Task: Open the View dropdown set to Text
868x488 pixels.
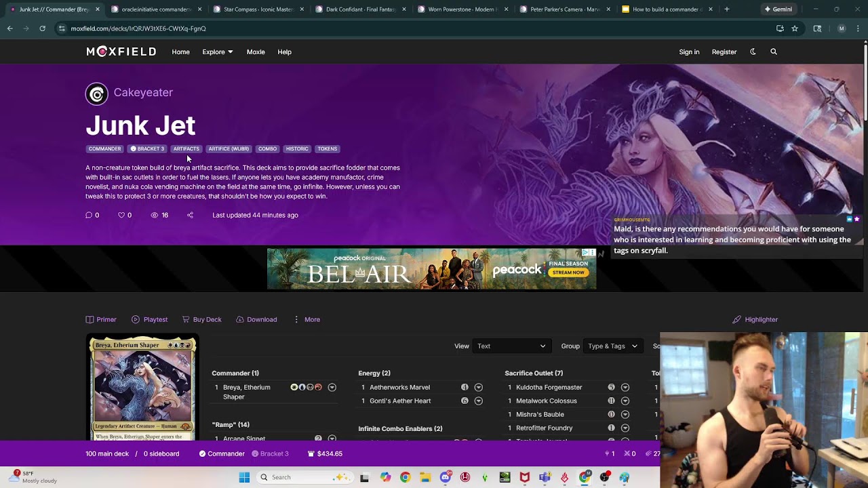Action: [x=511, y=346]
